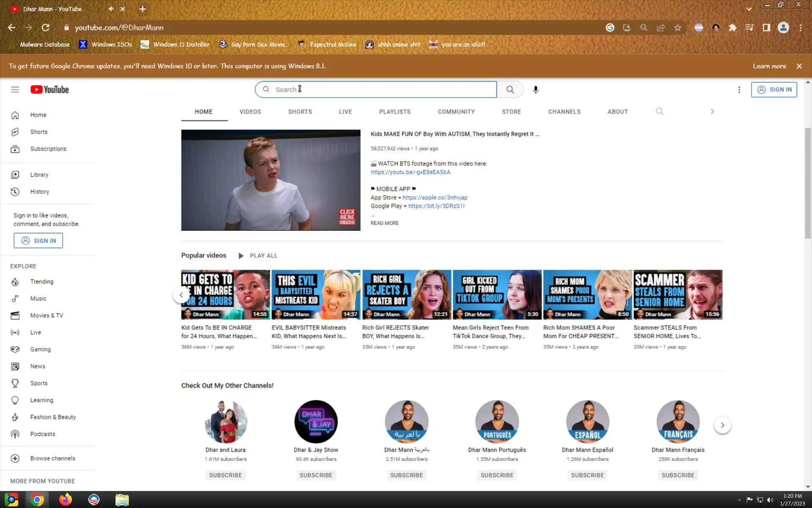Toggle the Chrome side panel
This screenshot has height=508, width=812.
766,28
